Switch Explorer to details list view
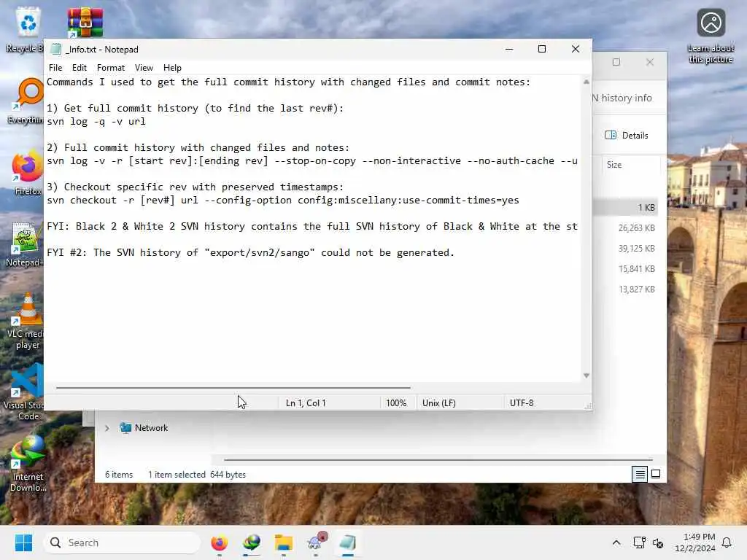The width and height of the screenshot is (747, 560). tap(639, 474)
